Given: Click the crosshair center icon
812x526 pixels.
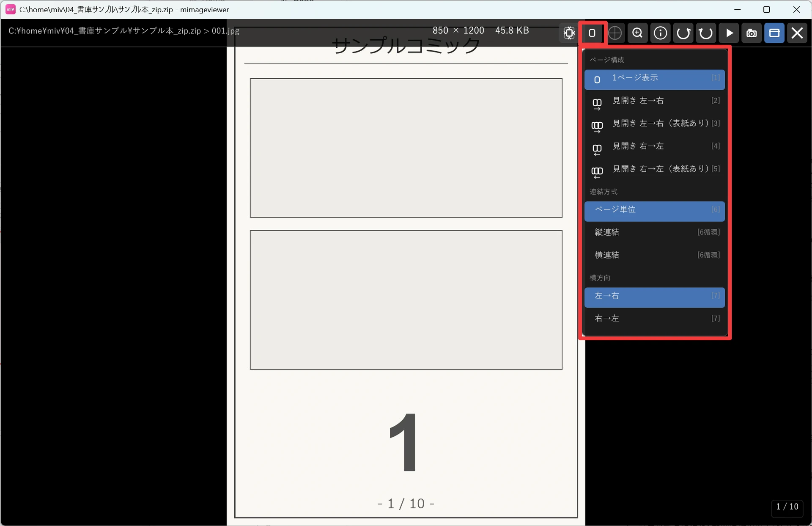Looking at the screenshot, I should click(615, 33).
